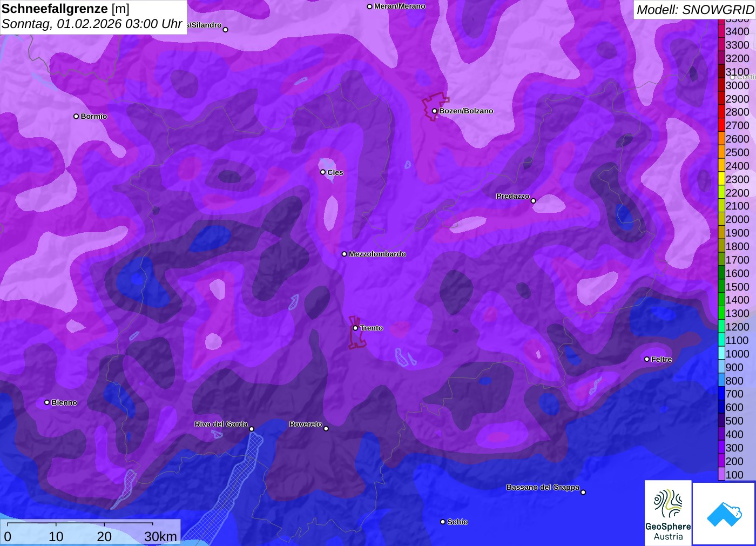Select the Mezzolombardo marker dot
This screenshot has width=756, height=546.
pyautogui.click(x=345, y=254)
